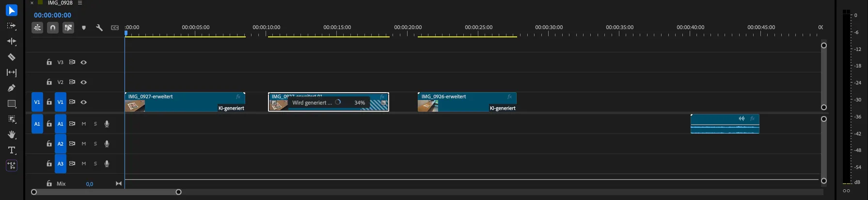Toggle sync lock on V1
Image resolution: width=868 pixels, height=200 pixels.
(72, 102)
